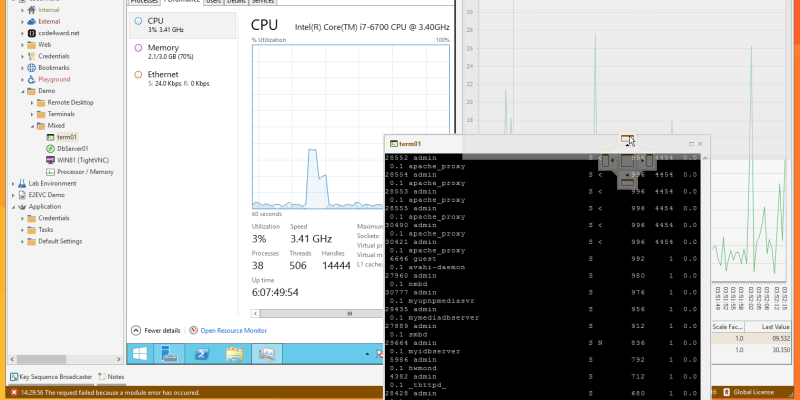Screen dimensions: 800x400
Task: Open the DbServer01 connection entry
Action: click(x=73, y=148)
